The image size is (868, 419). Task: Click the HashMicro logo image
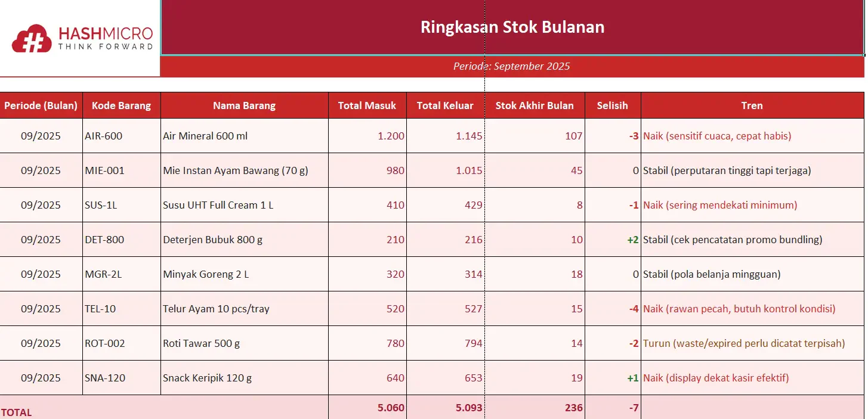click(82, 38)
